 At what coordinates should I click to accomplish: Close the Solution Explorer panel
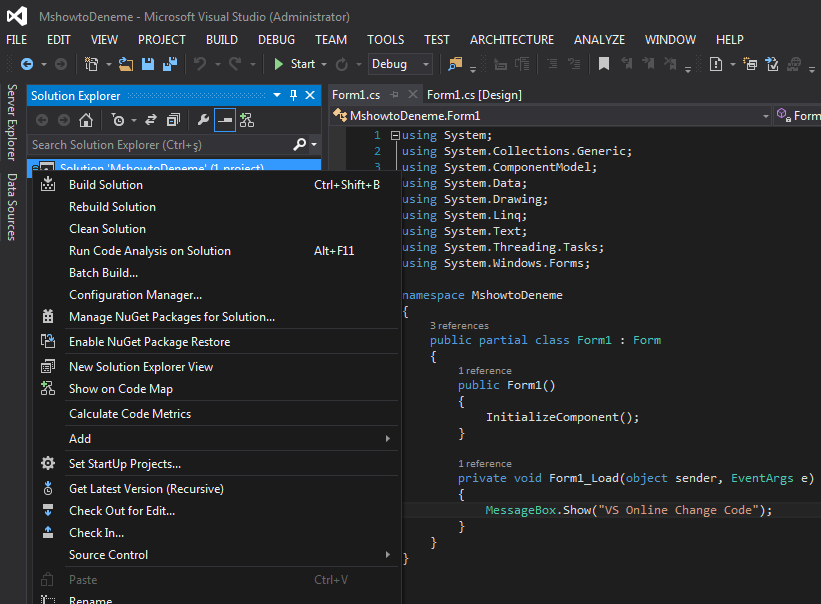coord(310,95)
